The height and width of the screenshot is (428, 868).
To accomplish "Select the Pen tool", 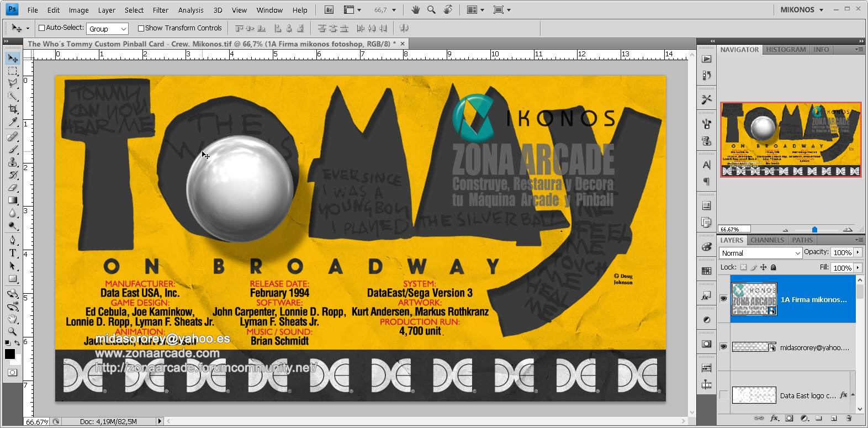I will [x=13, y=240].
